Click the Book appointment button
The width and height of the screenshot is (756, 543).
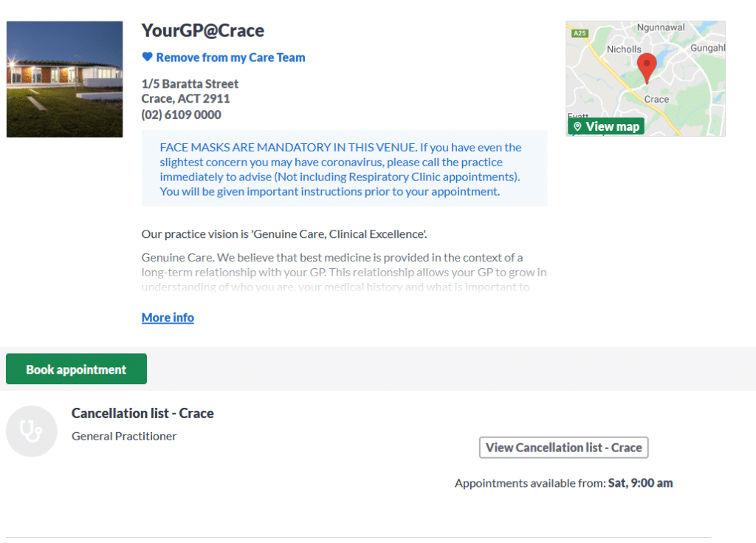(76, 369)
